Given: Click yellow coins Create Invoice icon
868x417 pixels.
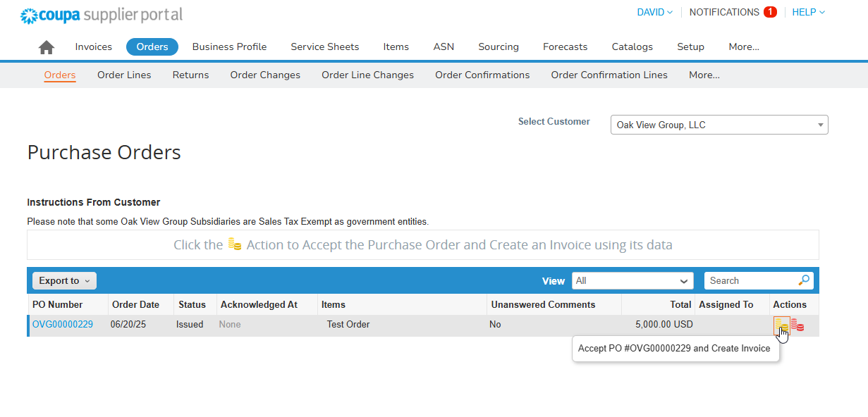Looking at the screenshot, I should (781, 325).
